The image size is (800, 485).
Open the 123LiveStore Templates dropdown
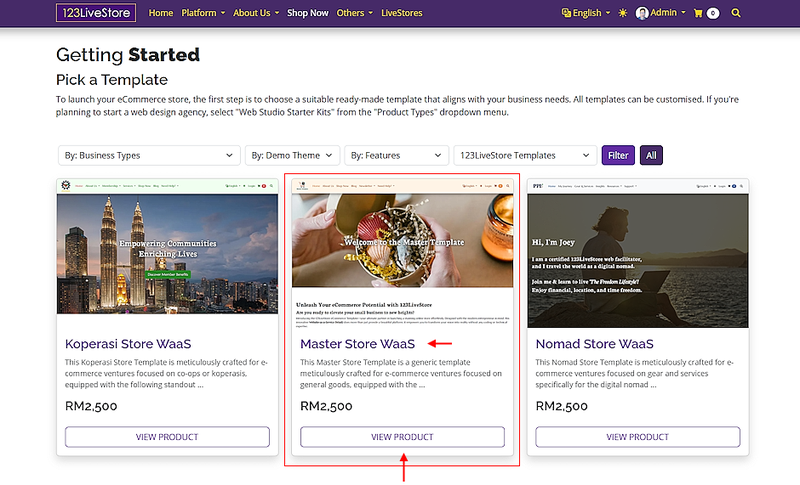coord(524,156)
